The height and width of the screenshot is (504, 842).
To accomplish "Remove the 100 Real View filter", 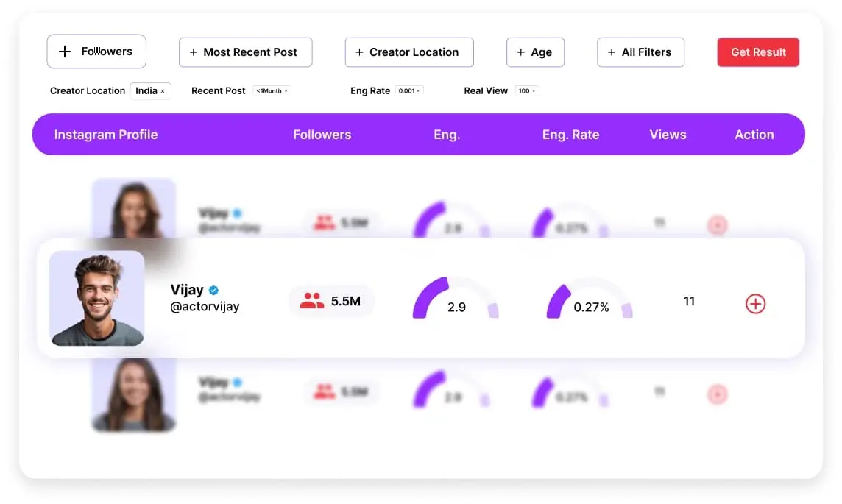I will pyautogui.click(x=534, y=91).
